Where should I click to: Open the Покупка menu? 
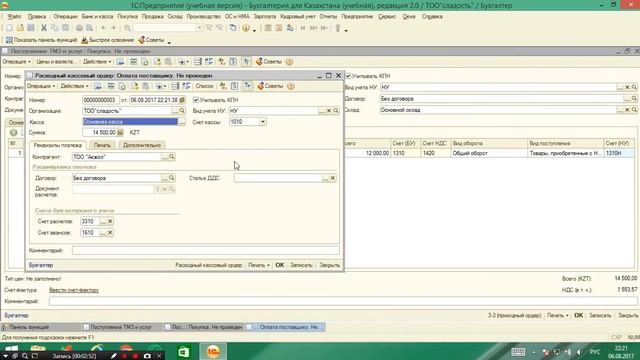[127, 16]
